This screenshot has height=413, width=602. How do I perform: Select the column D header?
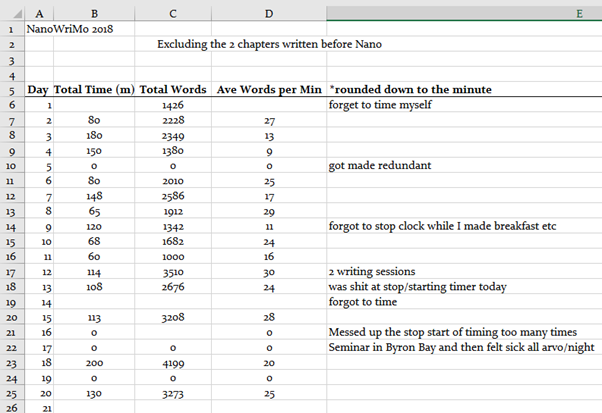(x=267, y=12)
